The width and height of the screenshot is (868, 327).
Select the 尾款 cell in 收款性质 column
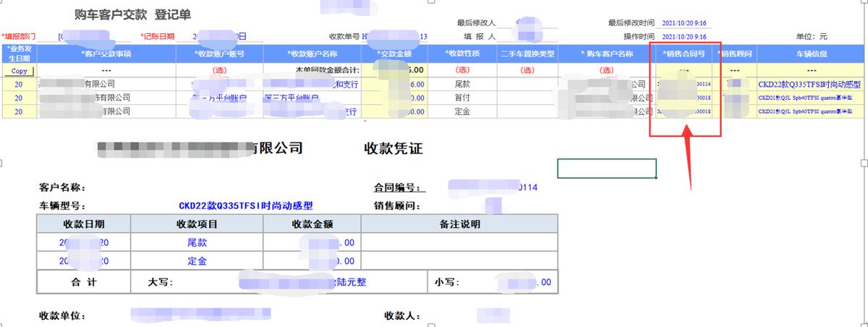tap(462, 84)
